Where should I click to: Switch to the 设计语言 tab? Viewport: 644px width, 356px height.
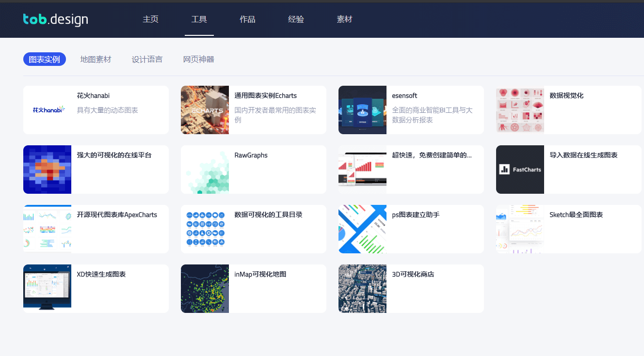pos(147,59)
